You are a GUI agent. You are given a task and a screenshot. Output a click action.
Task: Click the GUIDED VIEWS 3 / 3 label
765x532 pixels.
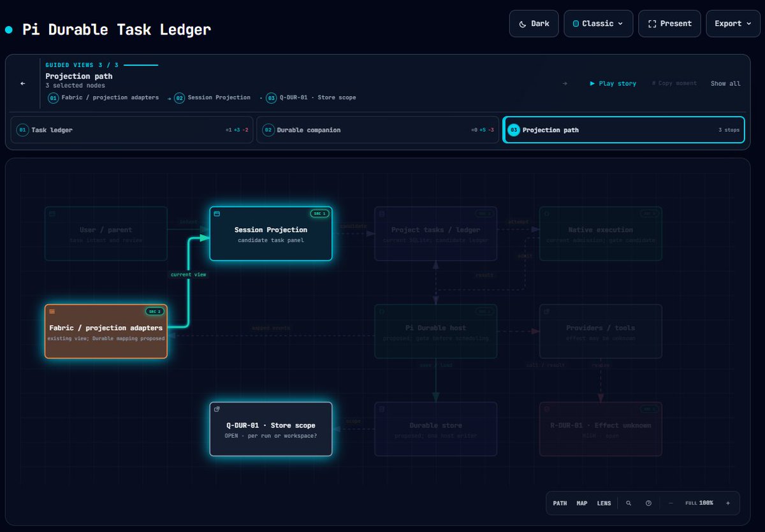click(83, 65)
